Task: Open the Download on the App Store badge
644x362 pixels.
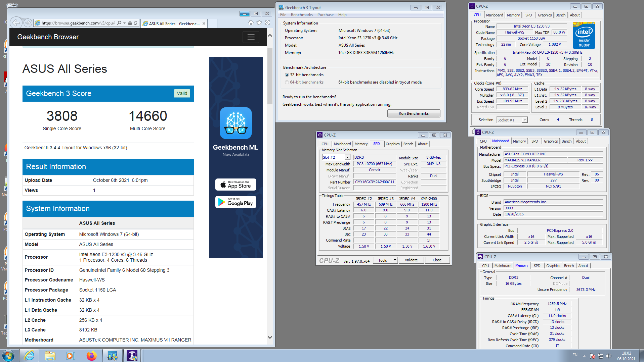Action: [x=236, y=185]
